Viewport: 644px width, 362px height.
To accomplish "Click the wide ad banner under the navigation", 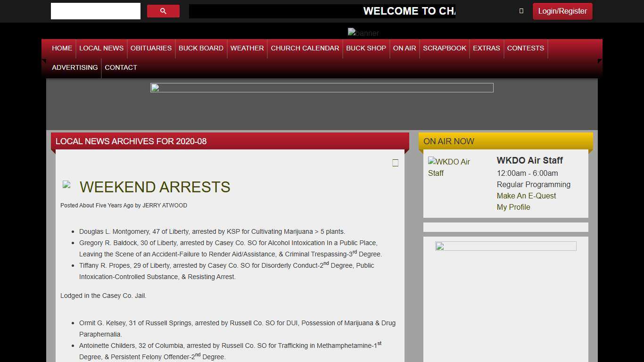I will pyautogui.click(x=322, y=88).
